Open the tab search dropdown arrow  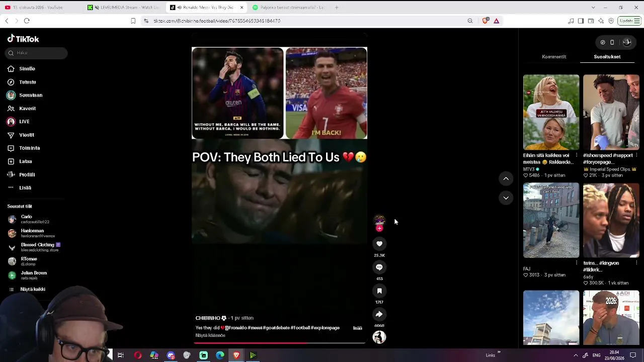pyautogui.click(x=593, y=8)
